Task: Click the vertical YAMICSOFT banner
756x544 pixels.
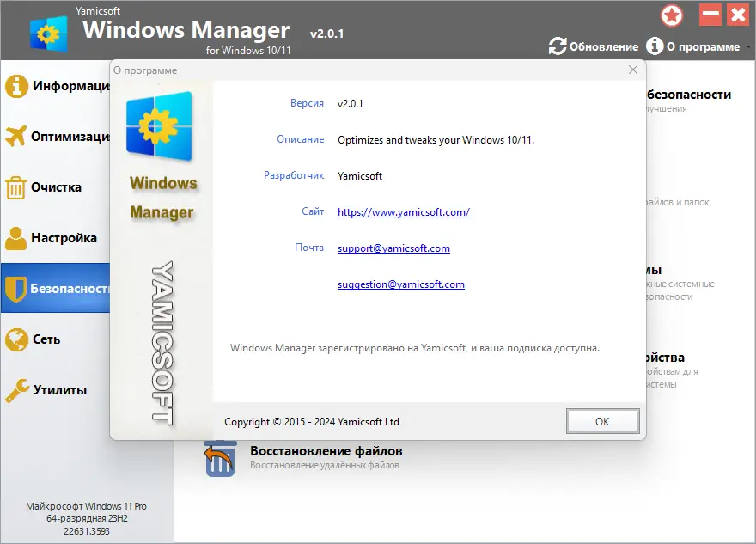Action: point(162,344)
